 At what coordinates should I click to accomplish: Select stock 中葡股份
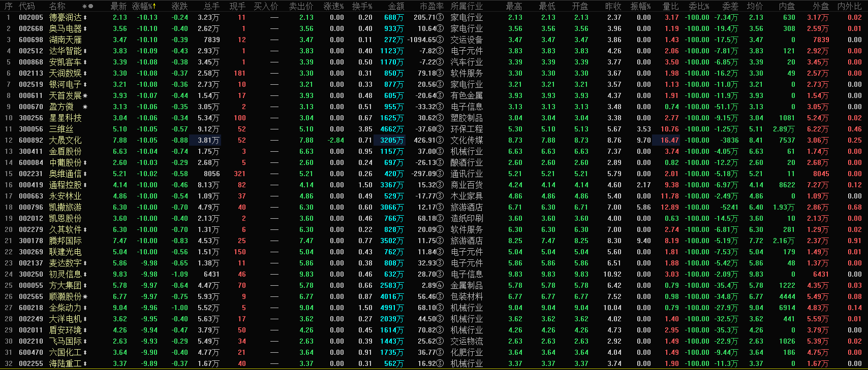65,162
